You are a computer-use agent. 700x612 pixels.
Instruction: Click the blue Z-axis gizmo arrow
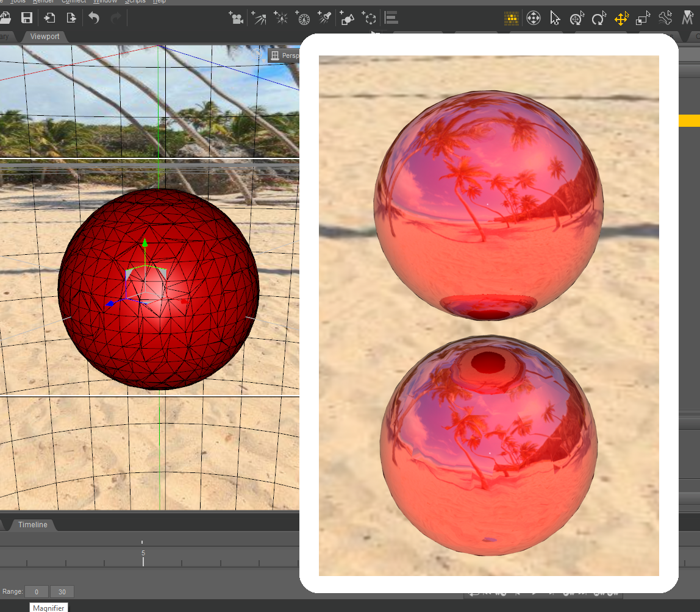pyautogui.click(x=110, y=304)
